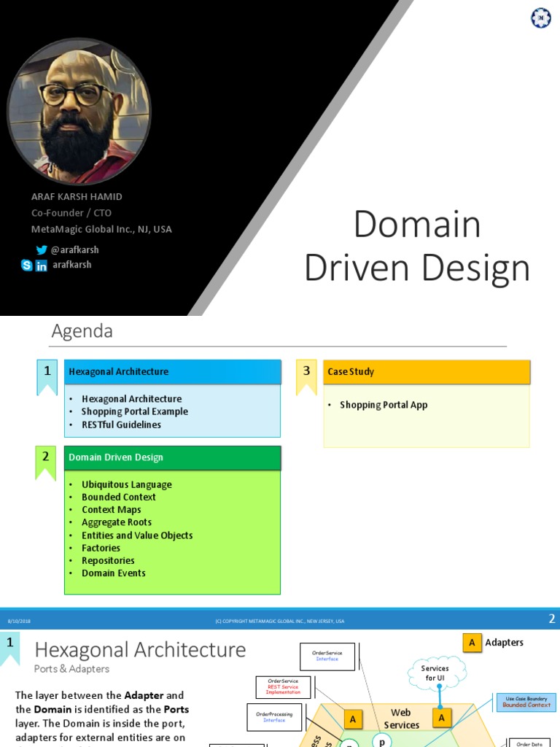The height and width of the screenshot is (747, 560).
Task: Click the name ARAF KARSH HAMID
Action: [77, 196]
